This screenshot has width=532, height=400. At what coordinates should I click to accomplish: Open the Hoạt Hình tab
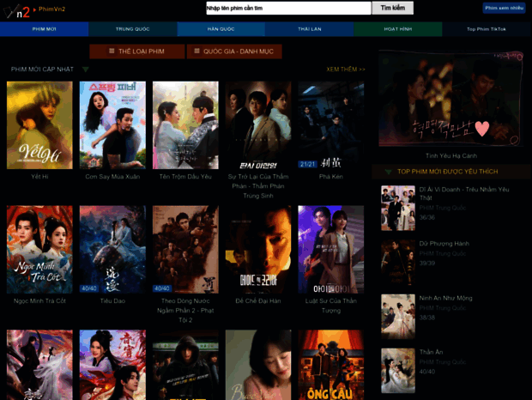[x=398, y=29]
